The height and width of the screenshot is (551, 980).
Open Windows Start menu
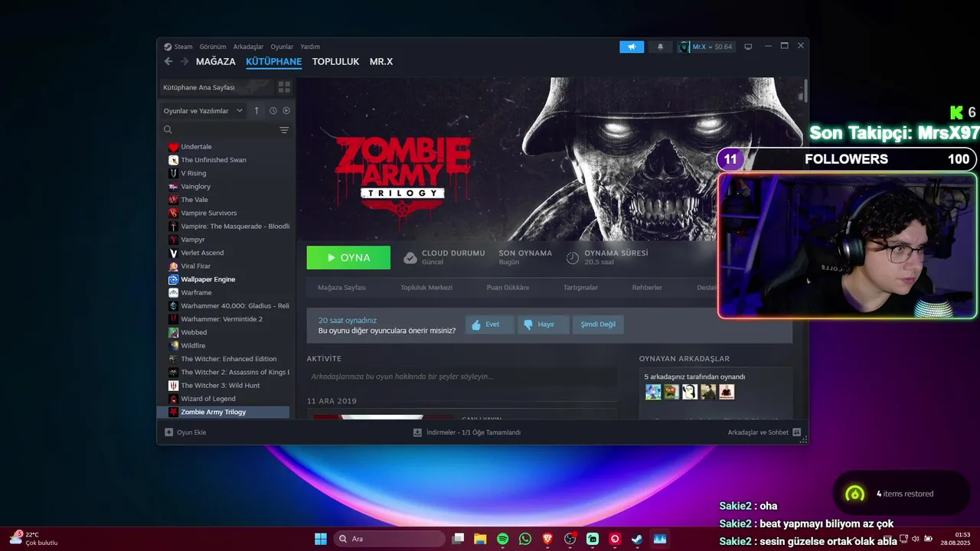click(x=321, y=539)
